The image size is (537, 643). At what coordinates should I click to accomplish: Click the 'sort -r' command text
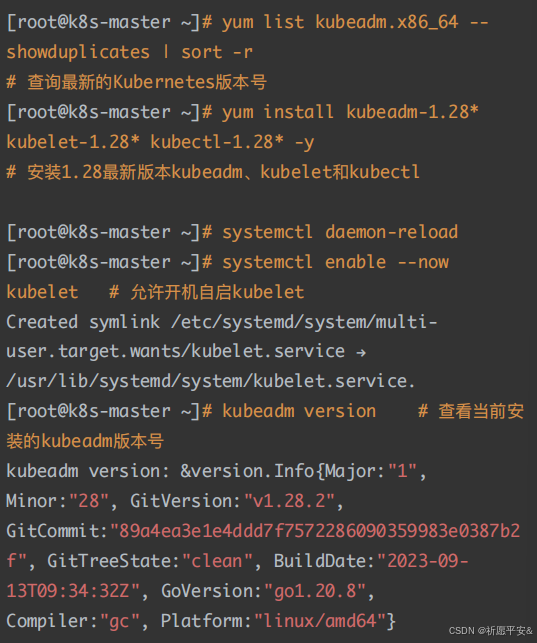pos(217,52)
